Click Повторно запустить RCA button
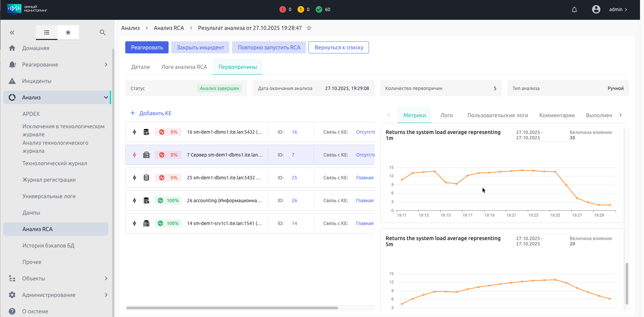The width and height of the screenshot is (644, 317). pos(269,47)
